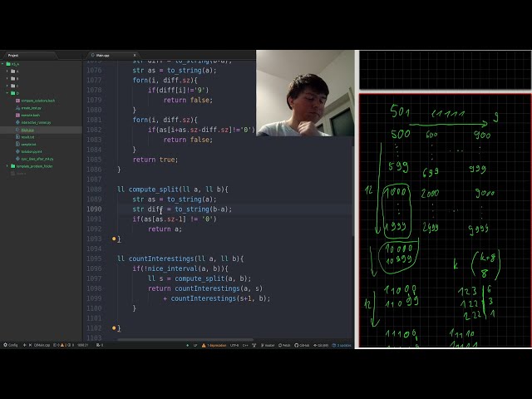This screenshot has width=532, height=399.
Task: Click folder icon of A
Action: 13,71
